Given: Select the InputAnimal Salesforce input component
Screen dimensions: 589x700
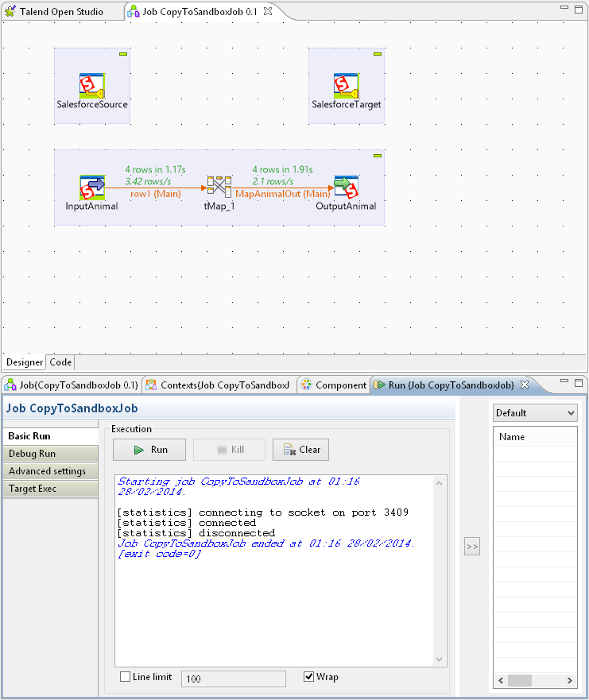Looking at the screenshot, I should 92,188.
